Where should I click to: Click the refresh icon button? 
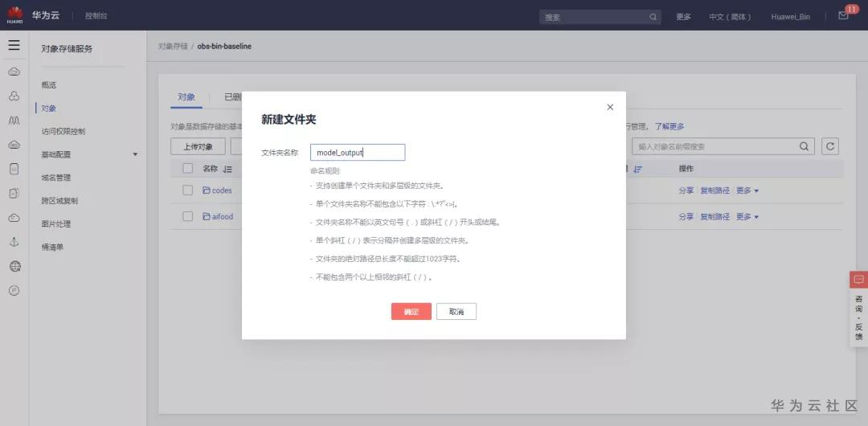pos(829,146)
